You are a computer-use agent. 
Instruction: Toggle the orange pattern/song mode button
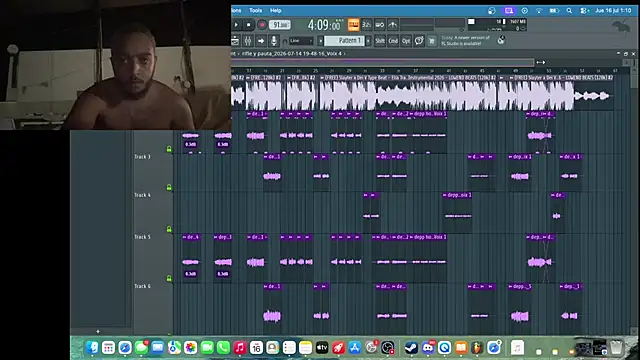(x=353, y=25)
